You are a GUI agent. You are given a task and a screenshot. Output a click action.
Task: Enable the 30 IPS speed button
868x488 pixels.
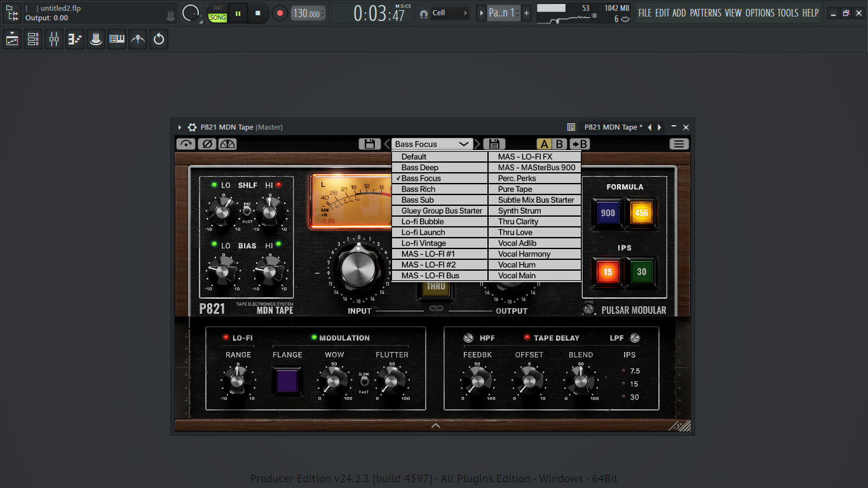[641, 272]
